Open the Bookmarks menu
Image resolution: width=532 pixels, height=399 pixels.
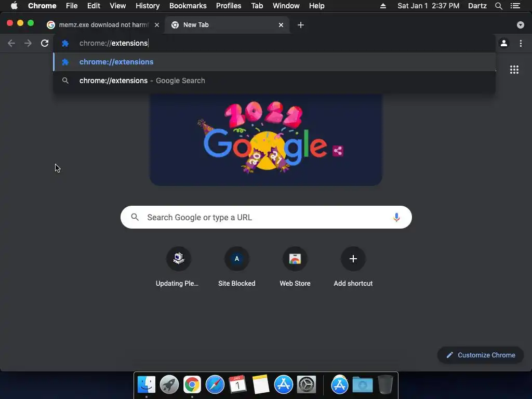(x=188, y=6)
